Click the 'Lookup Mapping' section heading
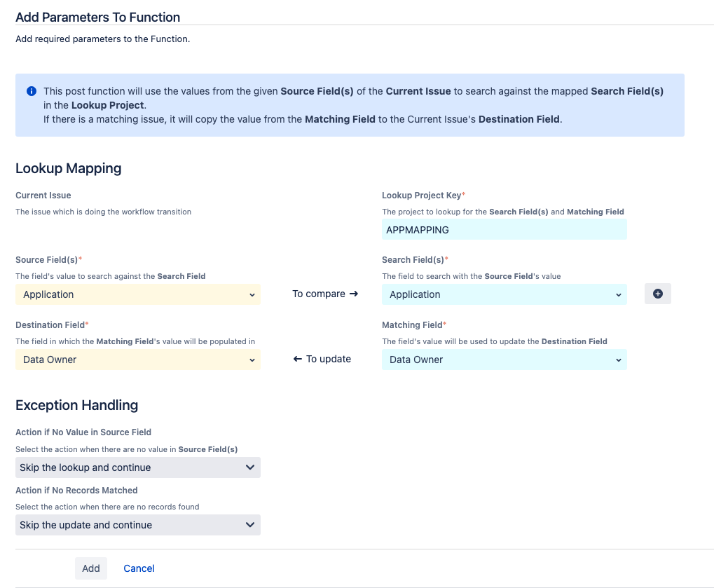714x588 pixels. 68,169
